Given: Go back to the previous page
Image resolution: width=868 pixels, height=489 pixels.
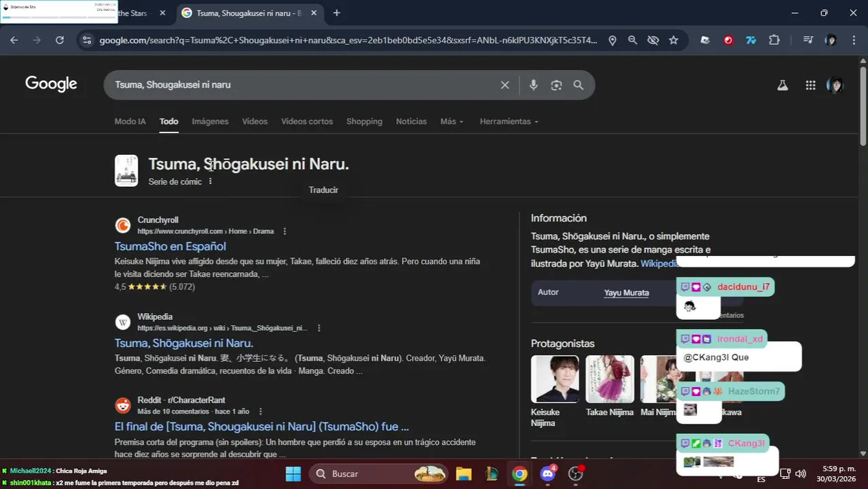Looking at the screenshot, I should pos(14,40).
